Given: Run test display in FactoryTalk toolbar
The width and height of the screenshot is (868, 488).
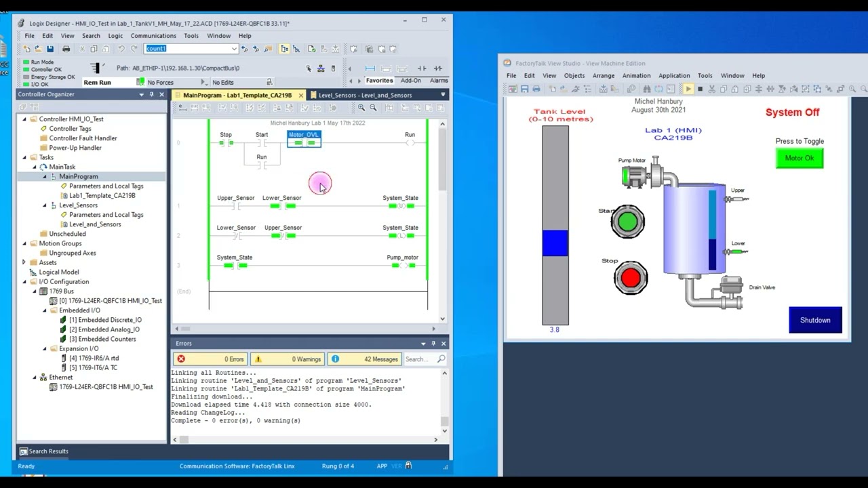Looking at the screenshot, I should tap(688, 89).
